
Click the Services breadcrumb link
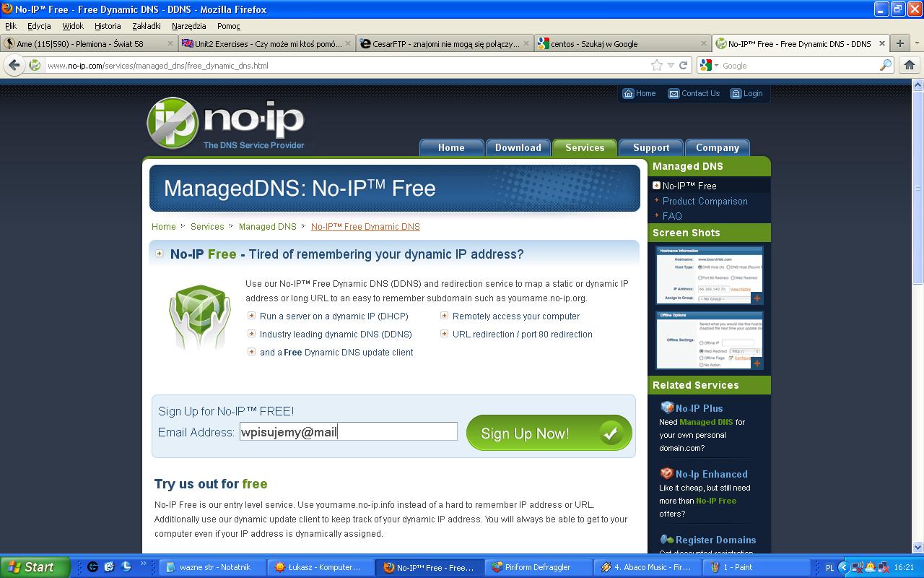(207, 226)
